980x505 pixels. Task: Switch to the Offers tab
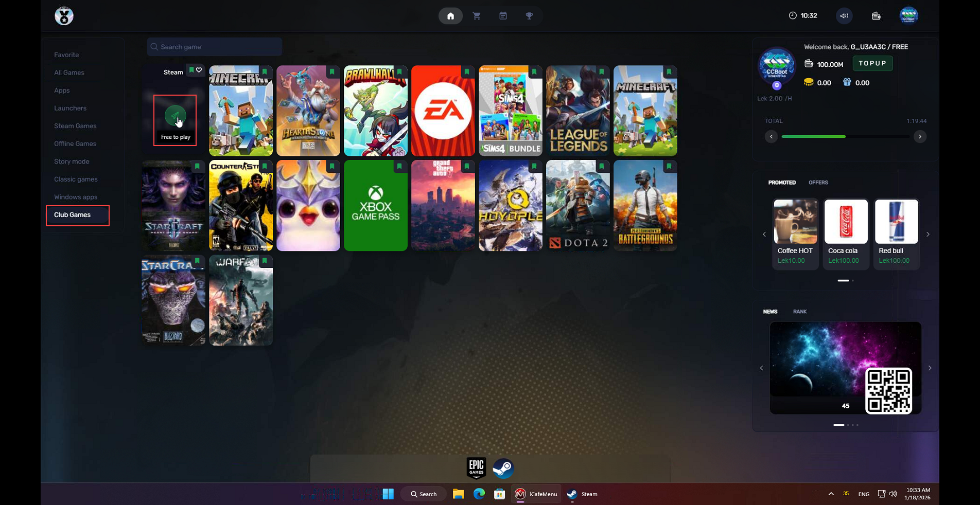pos(818,183)
